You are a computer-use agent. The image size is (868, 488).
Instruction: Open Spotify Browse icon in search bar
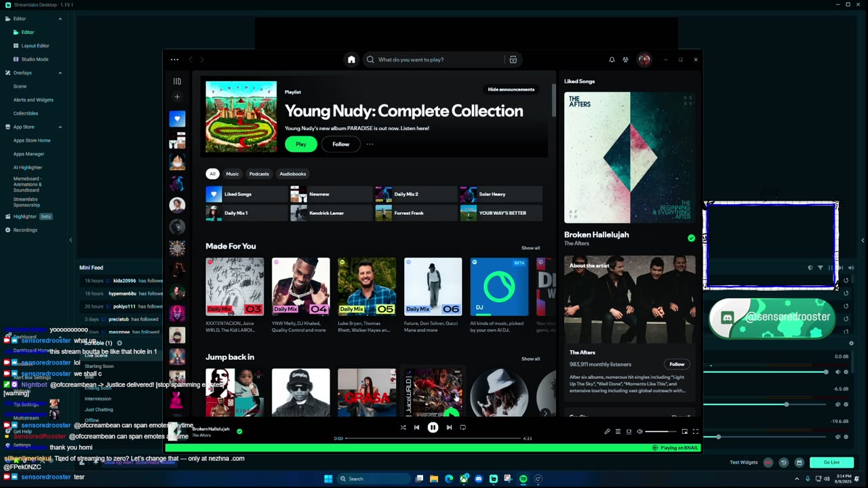click(x=513, y=60)
